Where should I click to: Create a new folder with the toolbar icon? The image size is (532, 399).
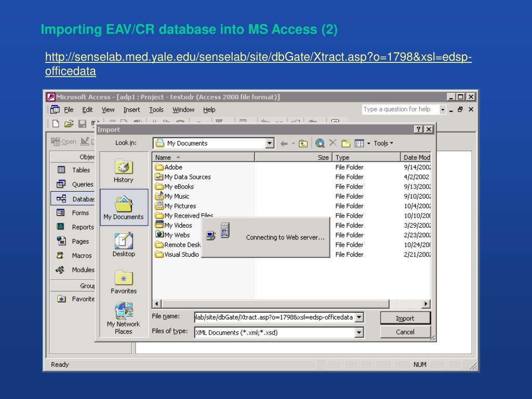345,143
